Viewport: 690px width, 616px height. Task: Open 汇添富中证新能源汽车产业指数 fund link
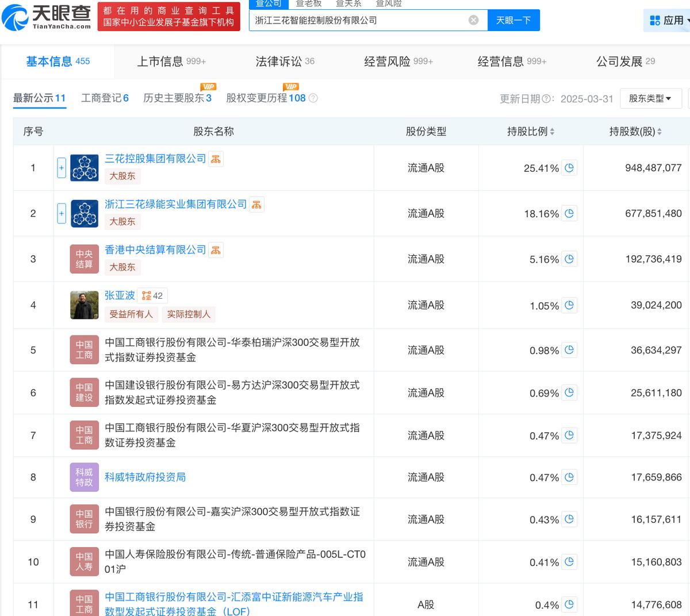pos(234,604)
